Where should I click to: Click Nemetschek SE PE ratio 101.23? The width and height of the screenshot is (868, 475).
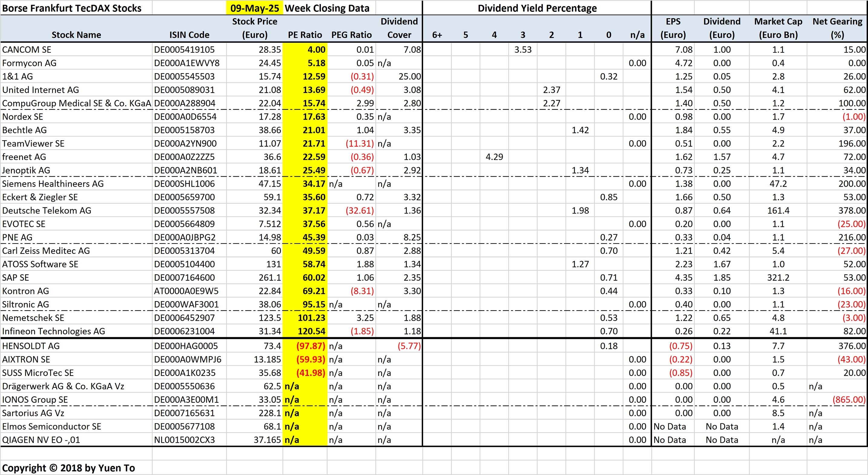[x=305, y=318]
